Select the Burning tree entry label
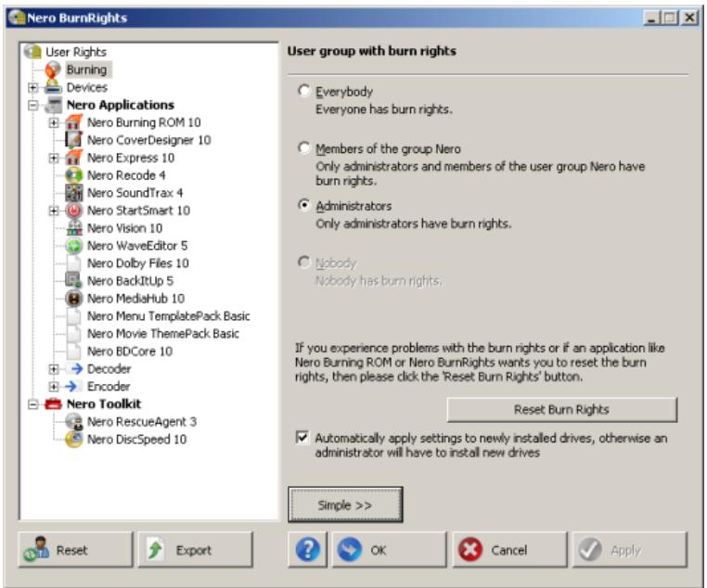 pos(87,70)
